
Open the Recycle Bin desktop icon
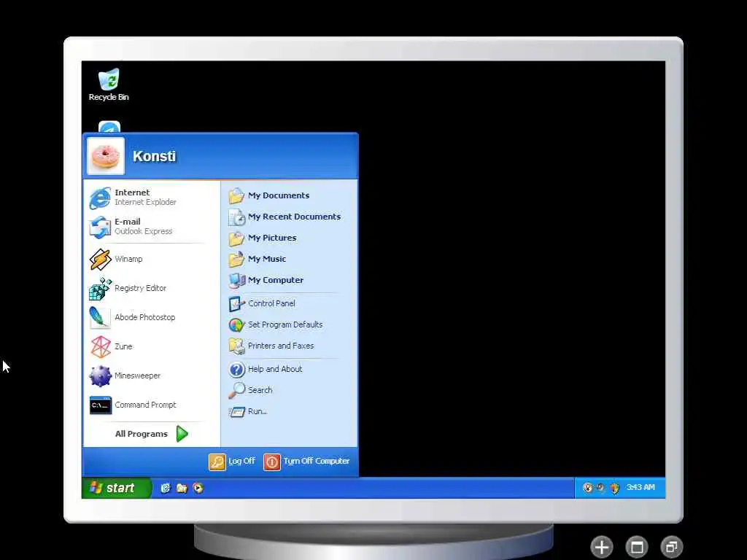point(109,85)
